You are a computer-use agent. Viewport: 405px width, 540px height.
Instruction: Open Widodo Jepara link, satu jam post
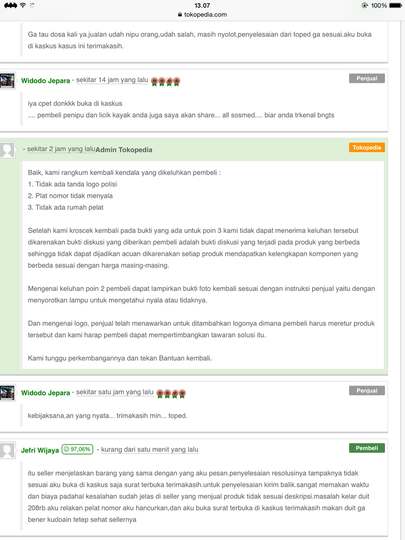pyautogui.click(x=45, y=393)
